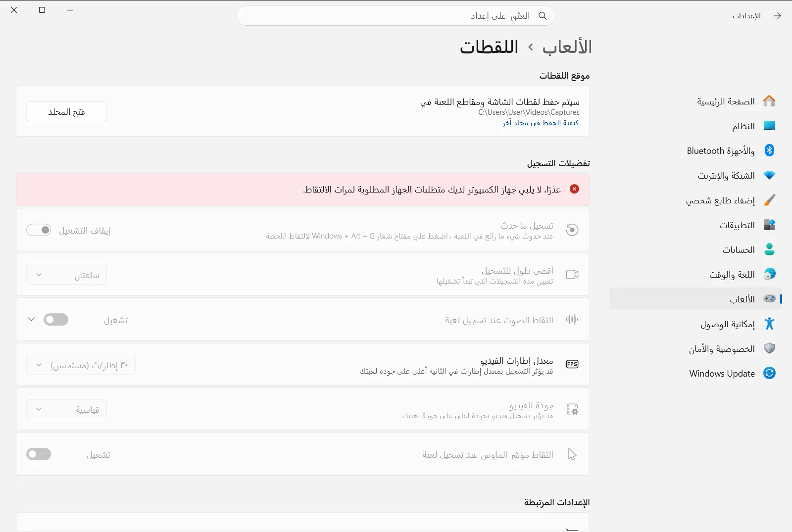Image resolution: width=792 pixels, height=532 pixels.
Task: Open the video quality dropdown
Action: pyautogui.click(x=66, y=410)
